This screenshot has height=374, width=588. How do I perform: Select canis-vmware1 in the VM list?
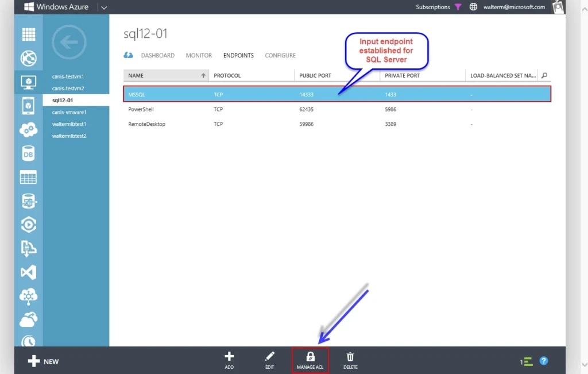point(69,112)
